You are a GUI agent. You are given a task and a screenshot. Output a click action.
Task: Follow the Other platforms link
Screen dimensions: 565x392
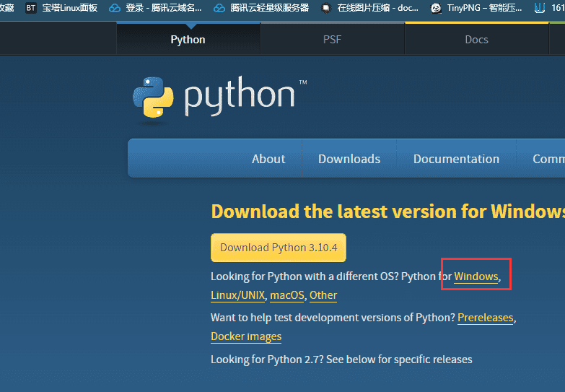323,295
